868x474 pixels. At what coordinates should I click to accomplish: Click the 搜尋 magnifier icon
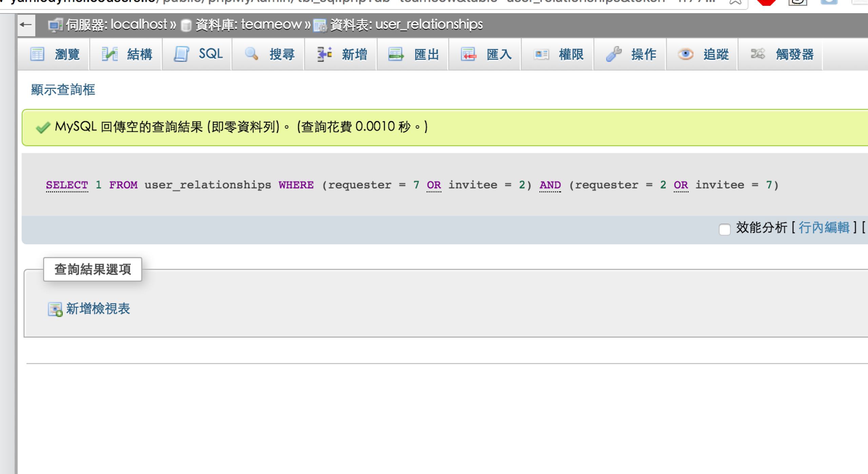[x=252, y=54]
